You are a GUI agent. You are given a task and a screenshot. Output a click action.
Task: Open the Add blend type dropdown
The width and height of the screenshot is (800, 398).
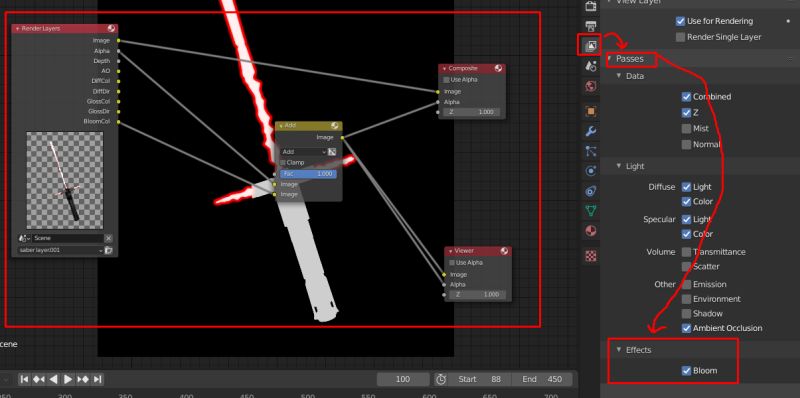point(304,152)
